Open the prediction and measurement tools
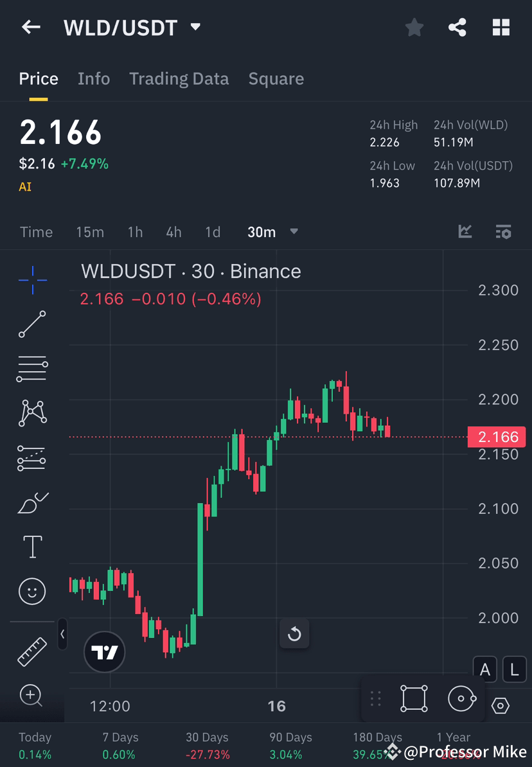The height and width of the screenshot is (767, 532). (32, 457)
